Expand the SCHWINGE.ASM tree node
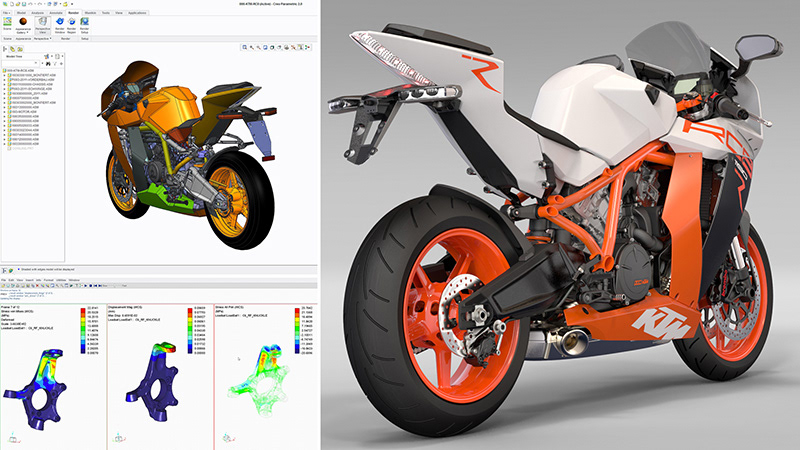This screenshot has height=450, width=800. (x=5, y=89)
